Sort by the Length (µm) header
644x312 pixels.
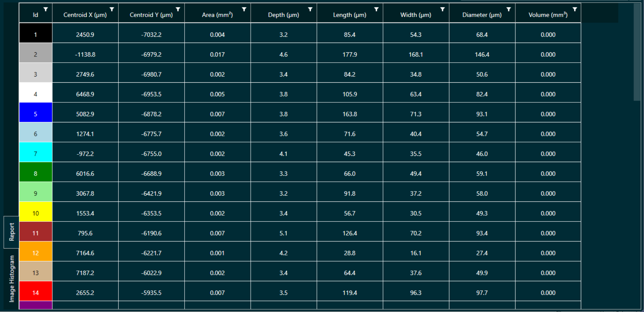(x=349, y=15)
